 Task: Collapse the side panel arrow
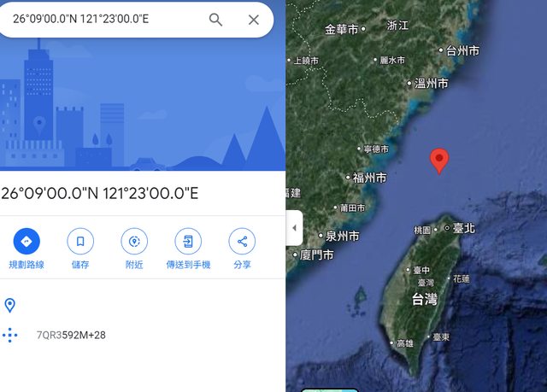(x=294, y=228)
